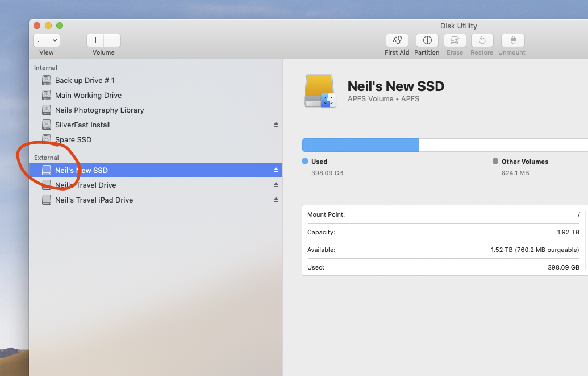Image resolution: width=588 pixels, height=376 pixels.
Task: Select SilverFast Install volume
Action: click(156, 125)
